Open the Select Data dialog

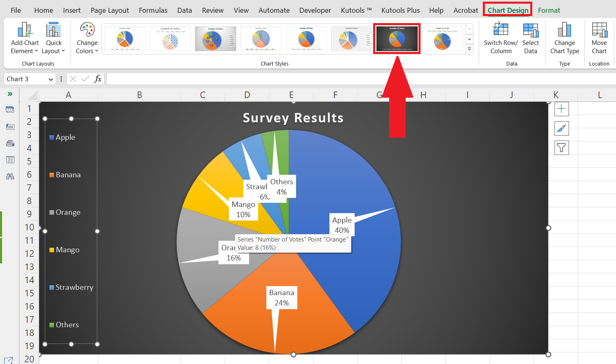click(x=531, y=38)
